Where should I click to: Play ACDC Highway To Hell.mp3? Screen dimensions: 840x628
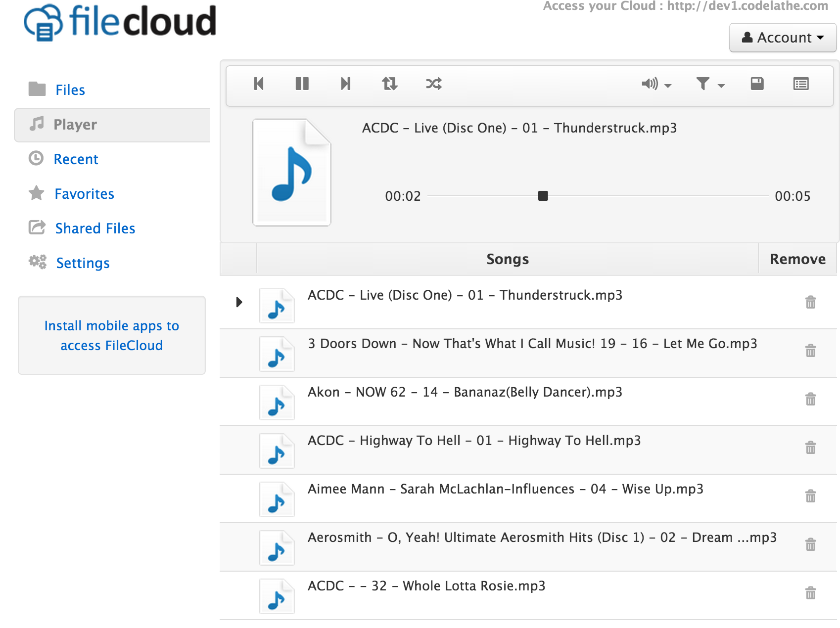click(474, 441)
